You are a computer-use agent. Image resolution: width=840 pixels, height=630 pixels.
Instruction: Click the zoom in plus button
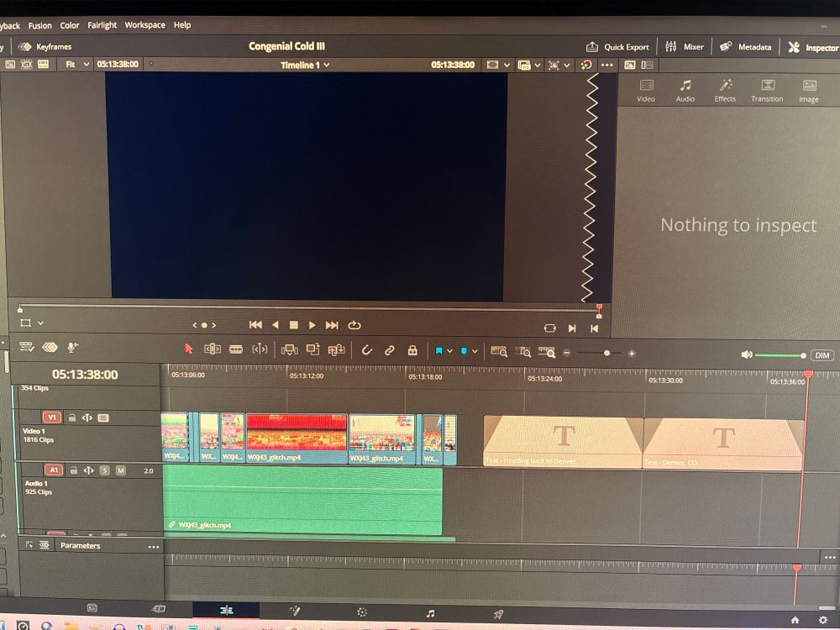pos(632,354)
